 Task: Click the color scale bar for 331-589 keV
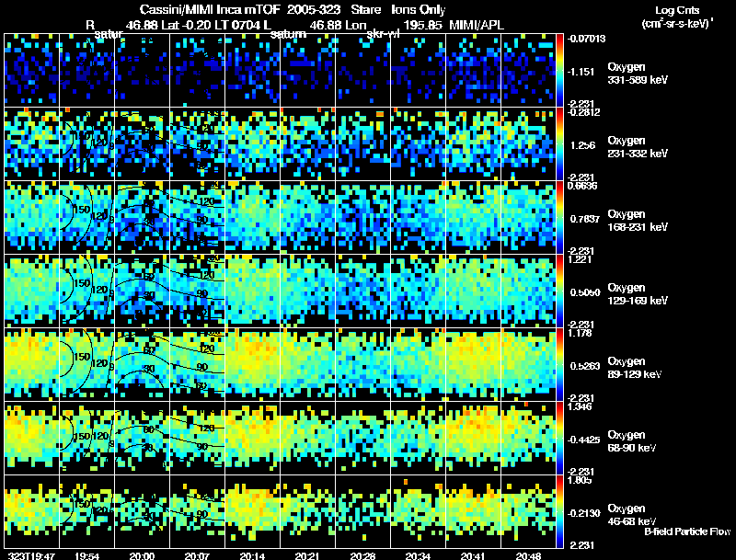(559, 69)
